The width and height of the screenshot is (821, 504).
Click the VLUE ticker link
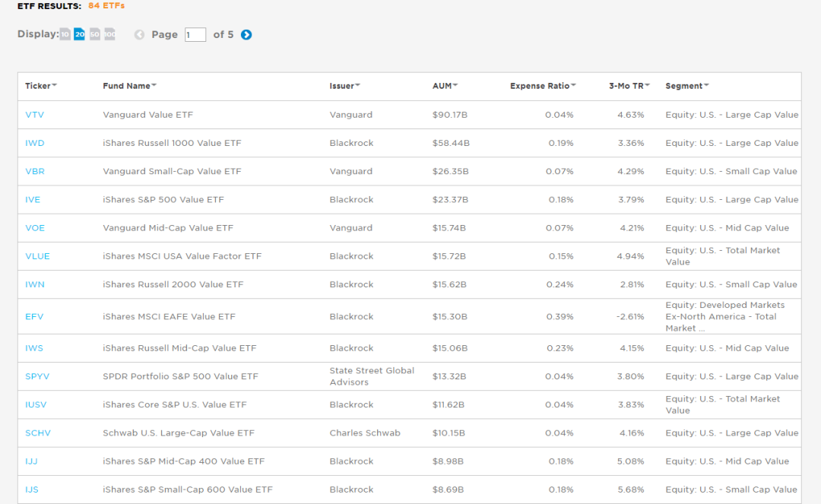[37, 256]
